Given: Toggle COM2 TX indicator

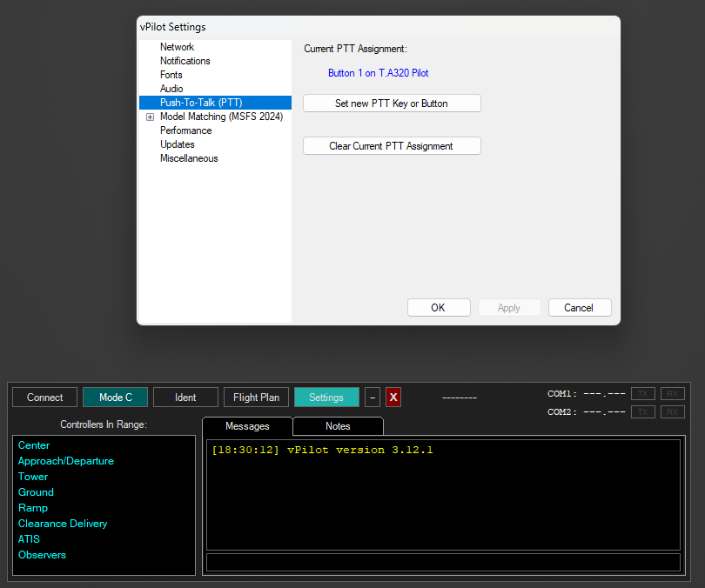Looking at the screenshot, I should coord(643,412).
